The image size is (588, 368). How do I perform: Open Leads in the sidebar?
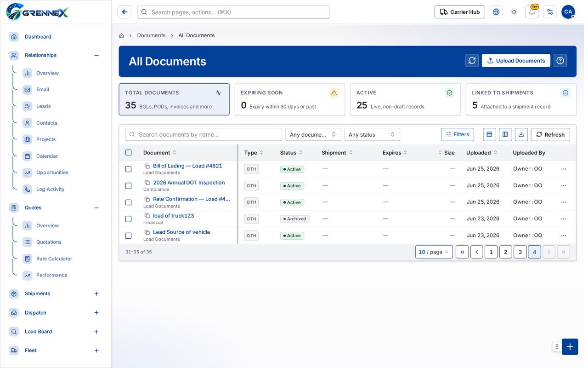pyautogui.click(x=44, y=106)
